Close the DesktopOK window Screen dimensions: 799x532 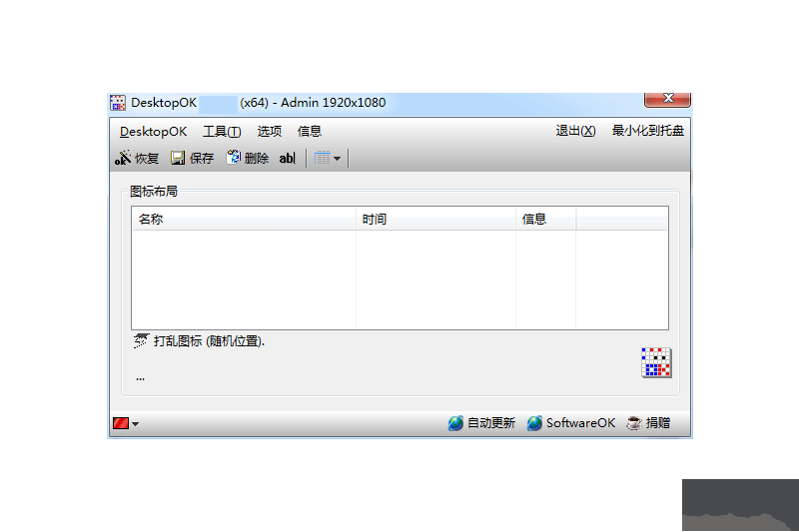pos(667,99)
